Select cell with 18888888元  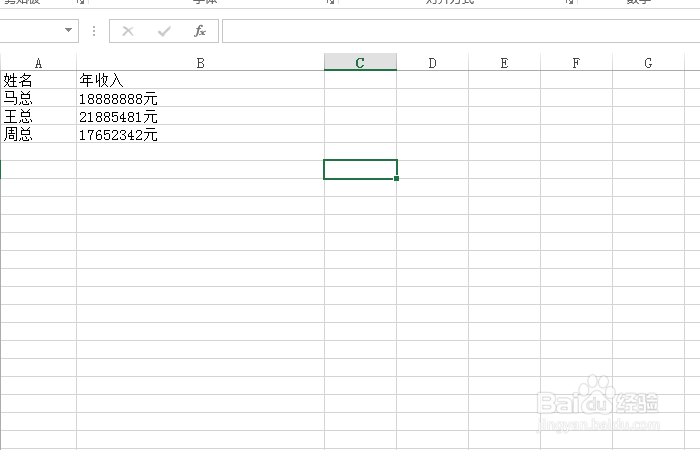point(200,98)
